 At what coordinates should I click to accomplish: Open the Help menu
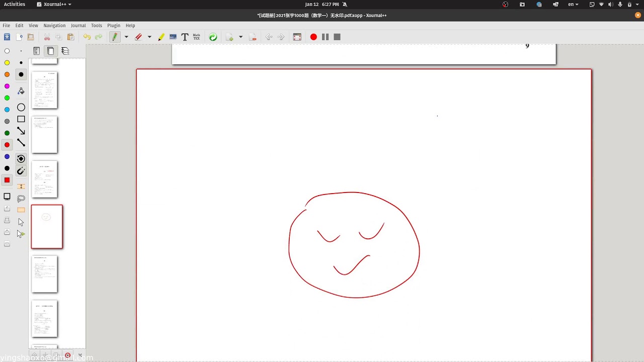pos(130,25)
